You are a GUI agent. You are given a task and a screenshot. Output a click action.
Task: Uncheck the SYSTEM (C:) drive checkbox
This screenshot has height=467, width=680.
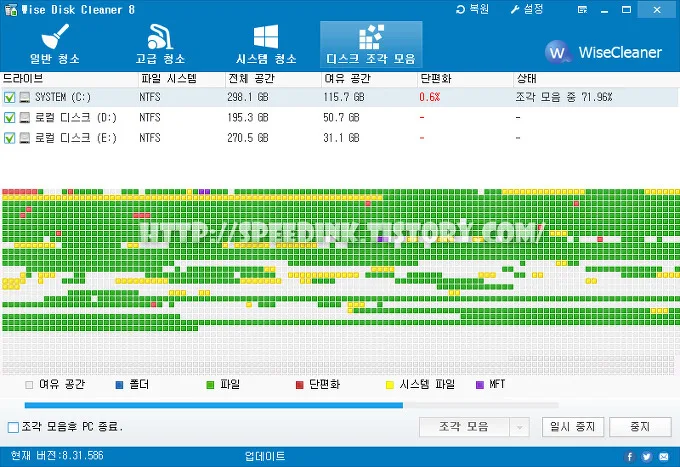9,97
